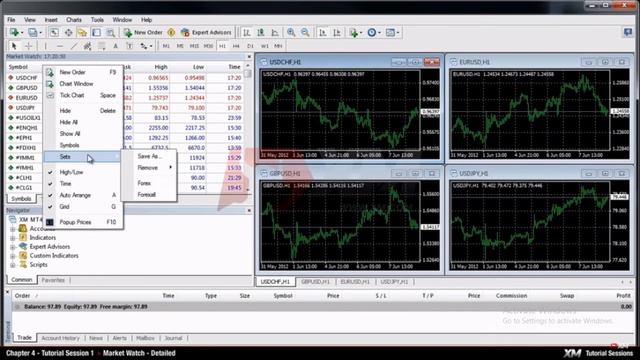Open the Account History terminal tab
This screenshot has height=360, width=640.
(x=60, y=338)
